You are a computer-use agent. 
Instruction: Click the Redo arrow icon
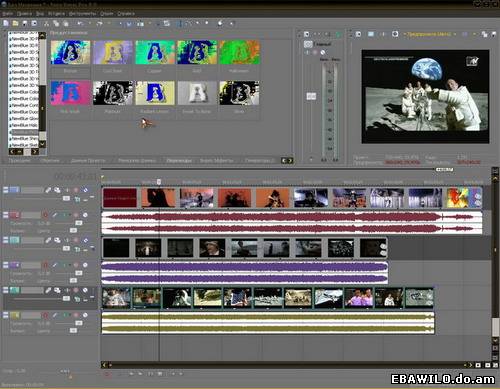[99, 23]
